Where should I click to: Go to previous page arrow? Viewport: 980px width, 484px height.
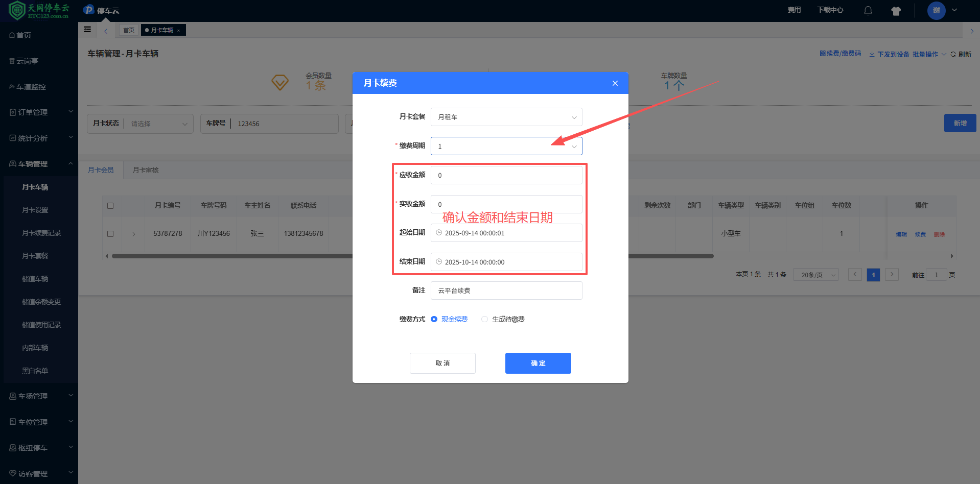[855, 275]
